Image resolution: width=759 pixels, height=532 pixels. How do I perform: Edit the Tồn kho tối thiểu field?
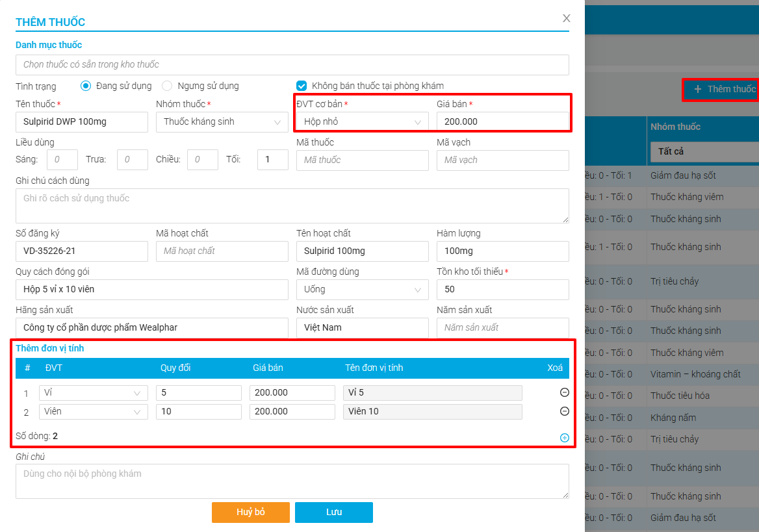pos(502,290)
